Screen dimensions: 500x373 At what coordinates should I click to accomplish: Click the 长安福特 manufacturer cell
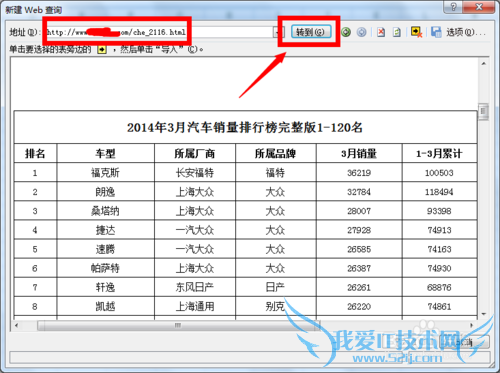pos(195,173)
